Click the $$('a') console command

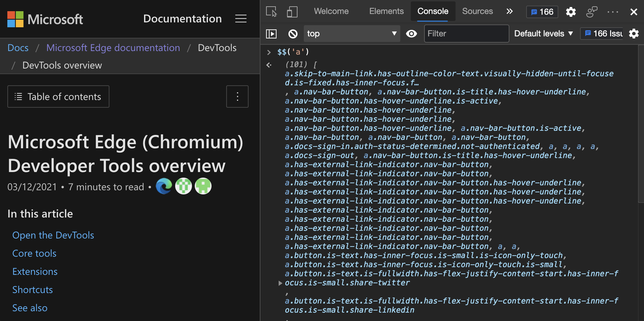tap(293, 52)
